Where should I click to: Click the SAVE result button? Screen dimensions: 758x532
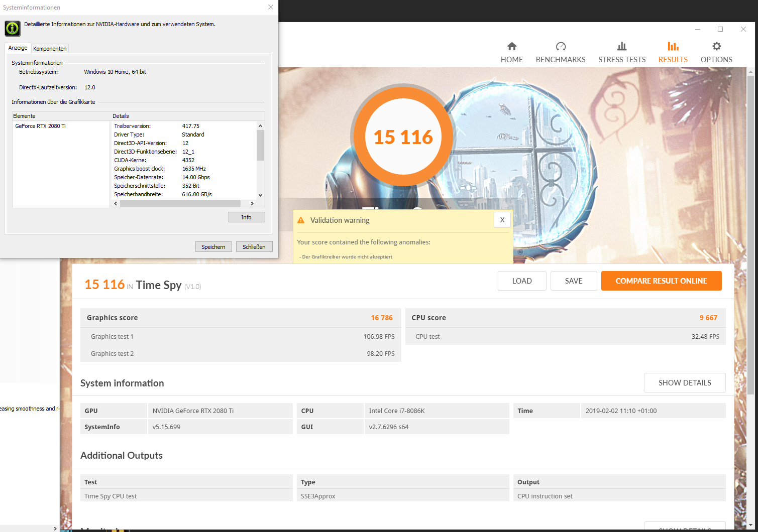pos(574,281)
